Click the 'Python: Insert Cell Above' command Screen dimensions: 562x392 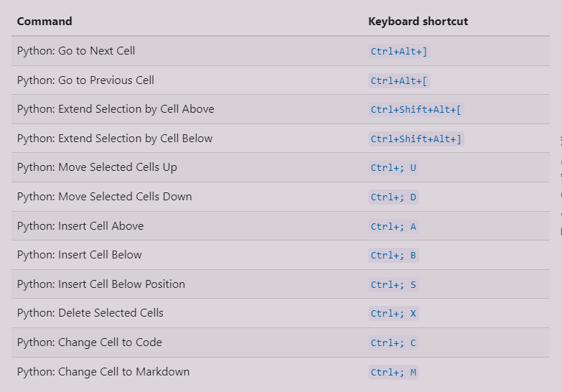coord(80,226)
